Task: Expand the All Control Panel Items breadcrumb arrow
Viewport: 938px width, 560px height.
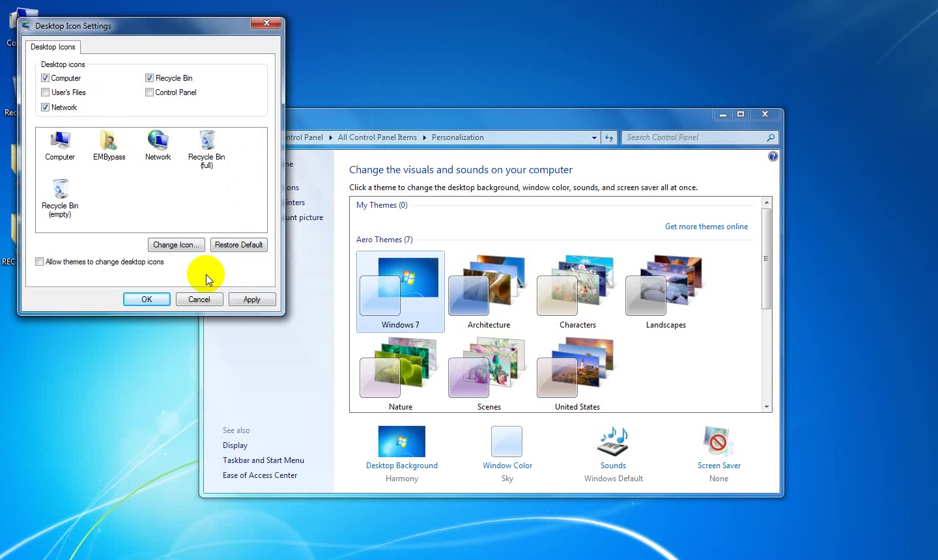Action: [x=424, y=137]
